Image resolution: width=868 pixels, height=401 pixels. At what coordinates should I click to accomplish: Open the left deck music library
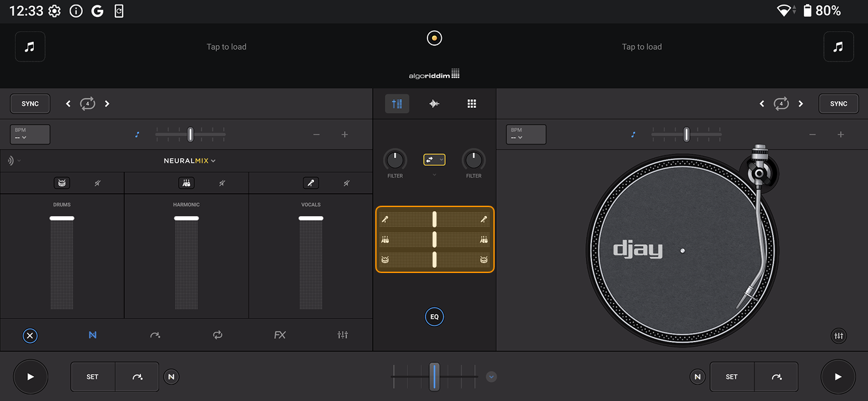[x=30, y=46]
